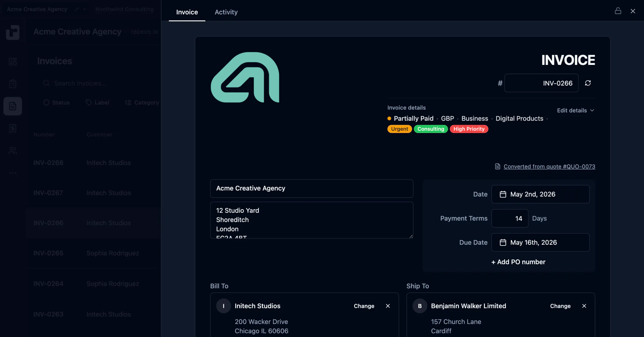
Task: Open the Category filter
Action: pos(142,102)
